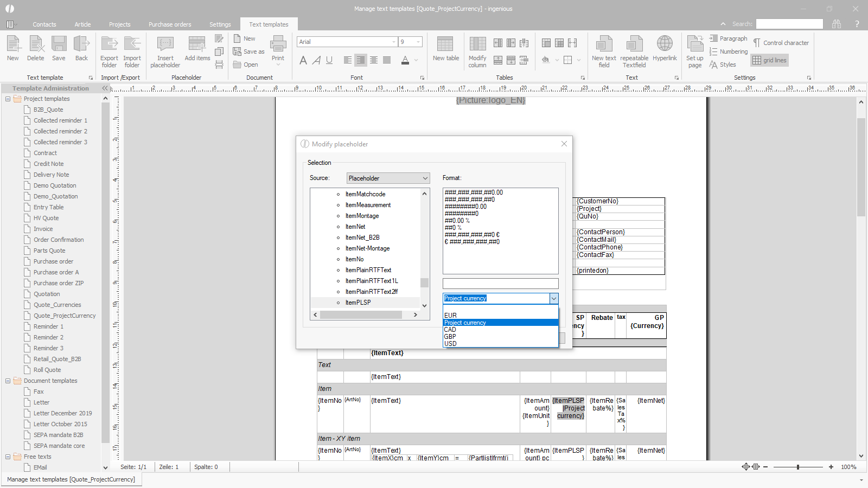The image size is (868, 488).
Task: Switch to the Purchase orders tab
Action: point(170,24)
